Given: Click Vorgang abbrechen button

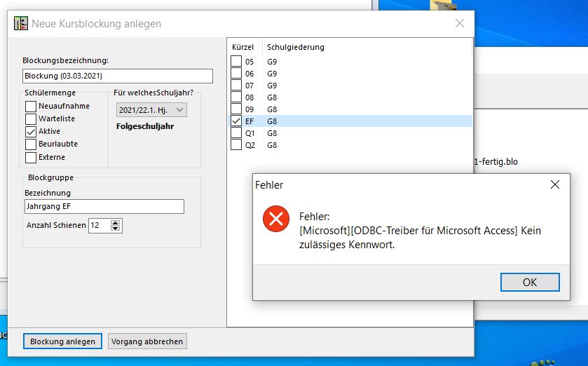Looking at the screenshot, I should pos(147,341).
